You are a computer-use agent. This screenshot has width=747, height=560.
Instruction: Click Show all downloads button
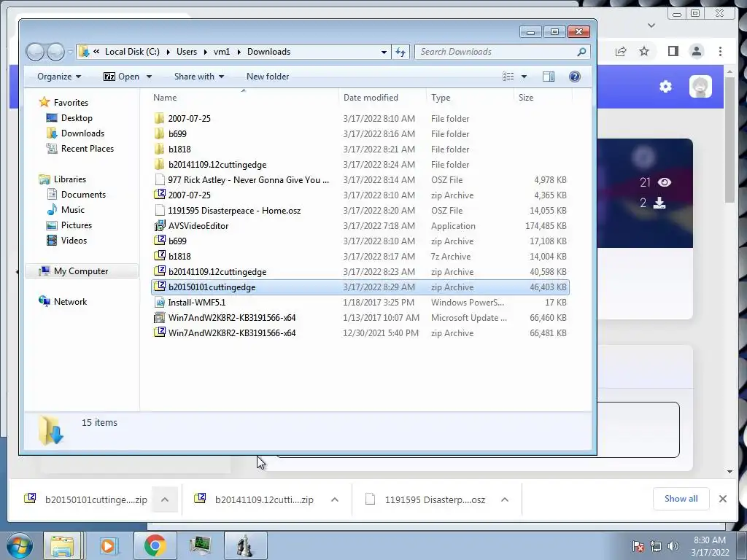[681, 499]
